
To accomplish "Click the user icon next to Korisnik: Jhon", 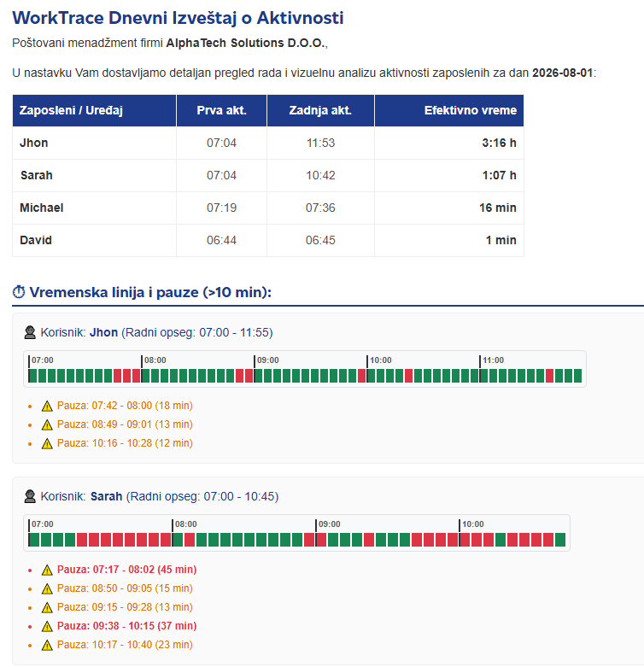I will pyautogui.click(x=30, y=332).
